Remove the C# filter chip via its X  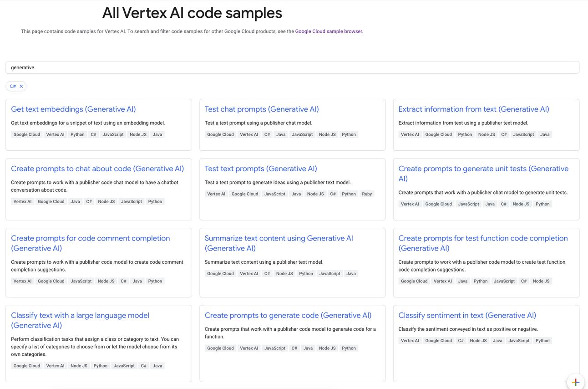point(21,86)
